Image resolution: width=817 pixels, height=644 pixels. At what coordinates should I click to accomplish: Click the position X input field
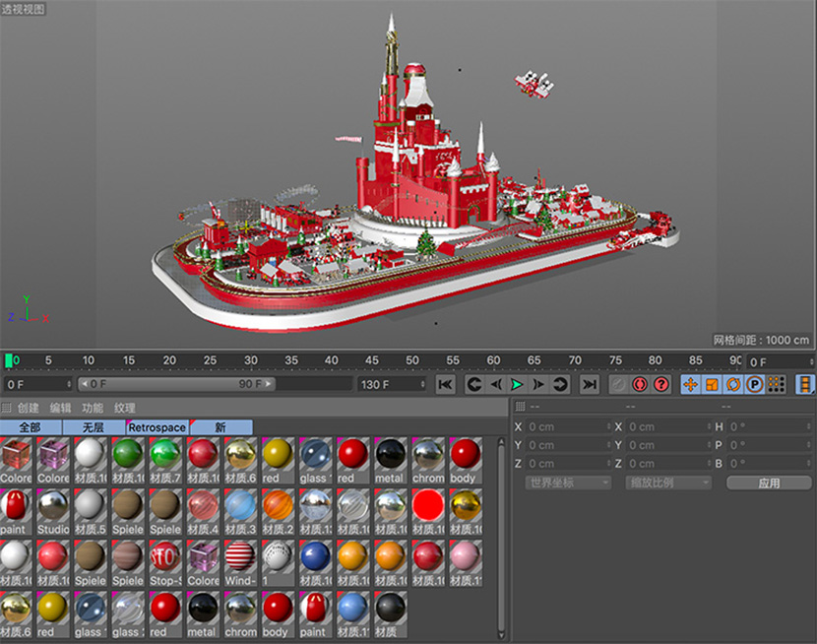[x=568, y=426]
